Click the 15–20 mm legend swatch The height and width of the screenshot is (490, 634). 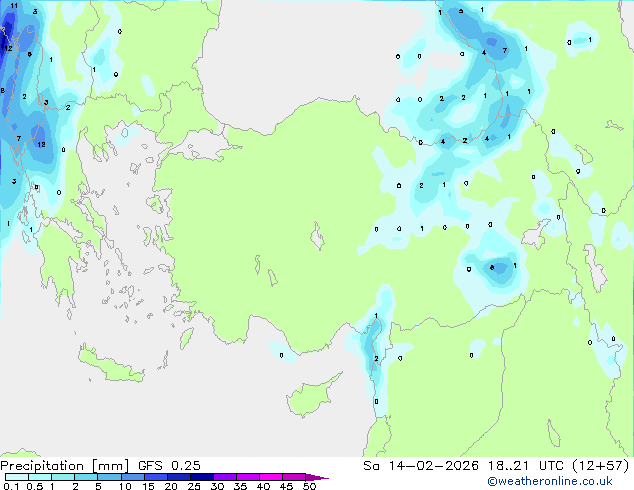(155, 477)
